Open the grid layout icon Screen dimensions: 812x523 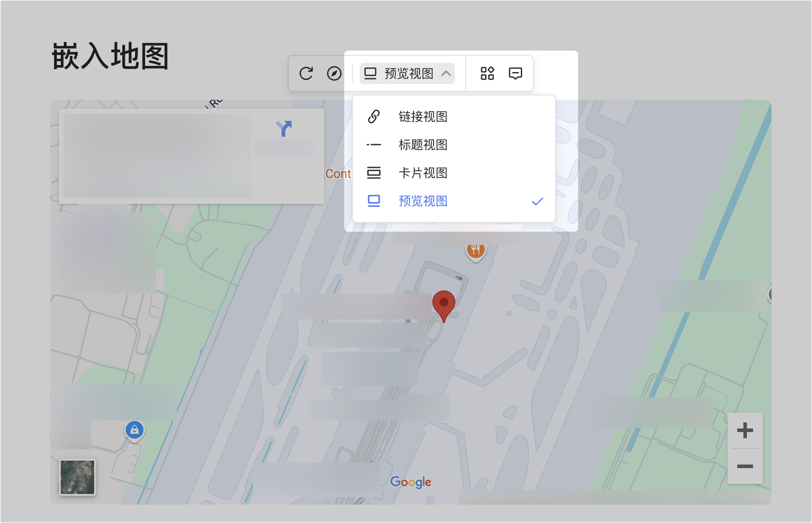click(487, 73)
